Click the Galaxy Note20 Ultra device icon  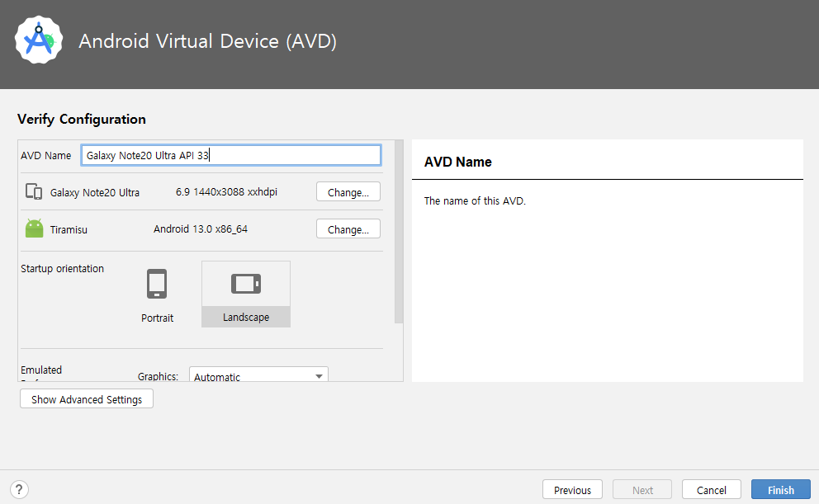pyautogui.click(x=34, y=191)
